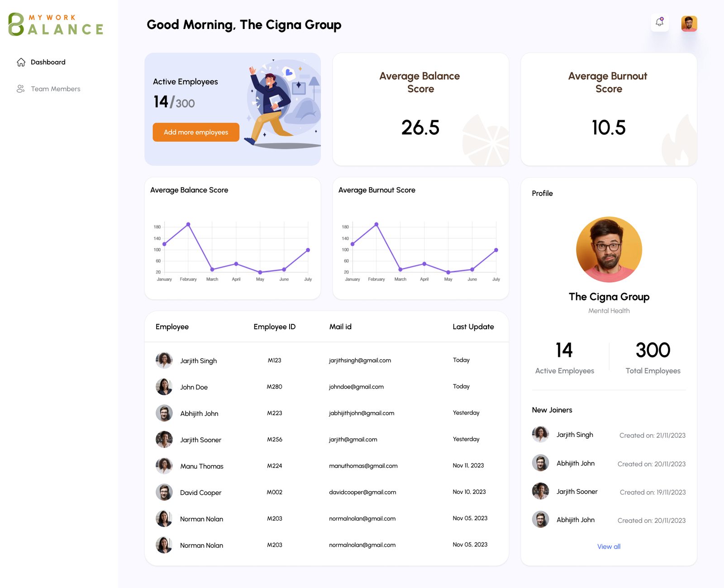
Task: Open the notification bell icon
Action: [660, 22]
